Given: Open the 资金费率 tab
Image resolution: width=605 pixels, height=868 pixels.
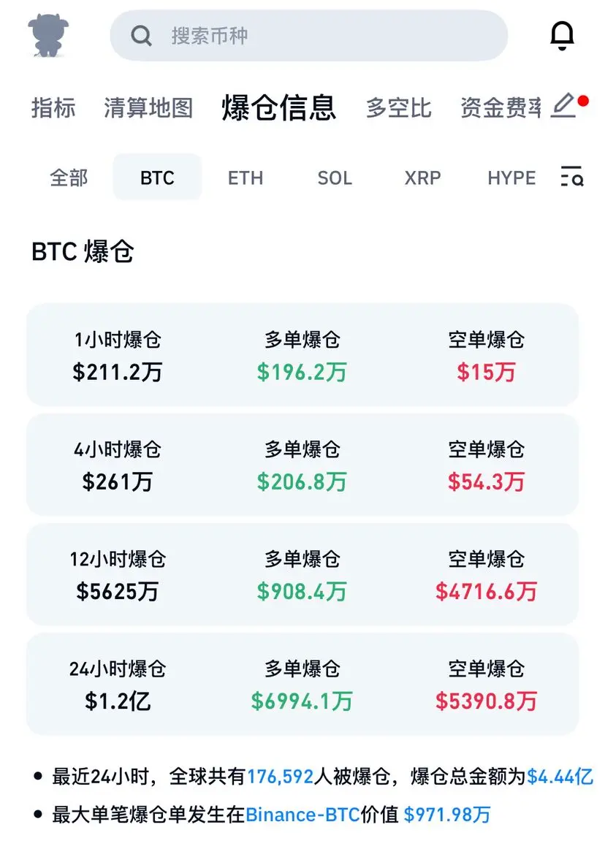Looking at the screenshot, I should 501,107.
